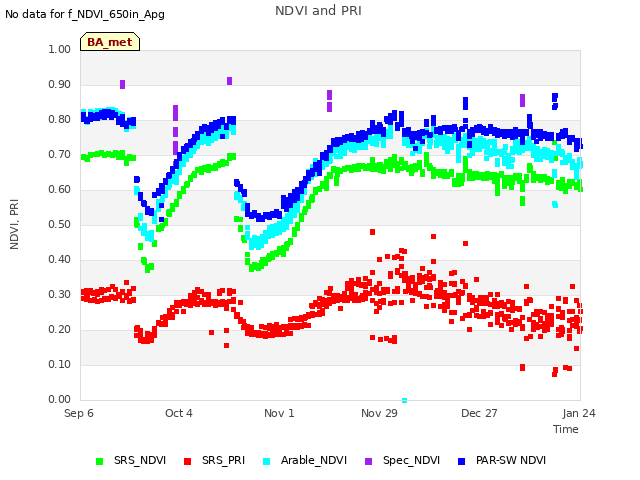
Task: Click the 0.50 y-axis tick label
Action: click(x=60, y=224)
